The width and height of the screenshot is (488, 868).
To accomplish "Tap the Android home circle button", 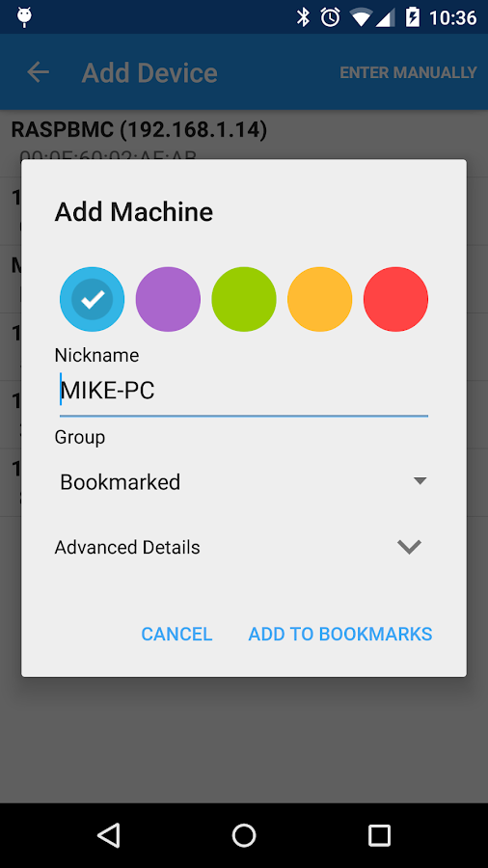I will [243, 835].
